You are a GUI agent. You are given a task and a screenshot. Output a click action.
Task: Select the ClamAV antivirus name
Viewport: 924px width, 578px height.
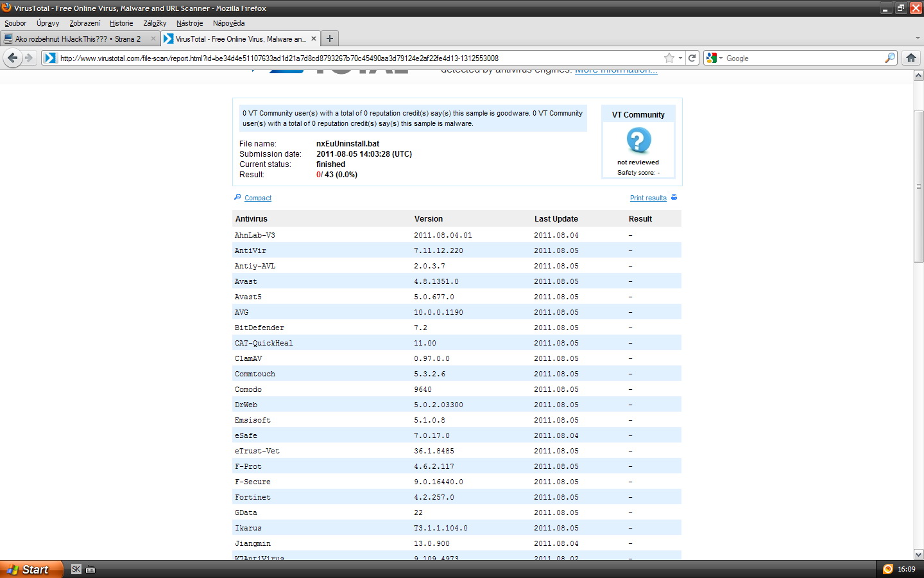(x=248, y=358)
